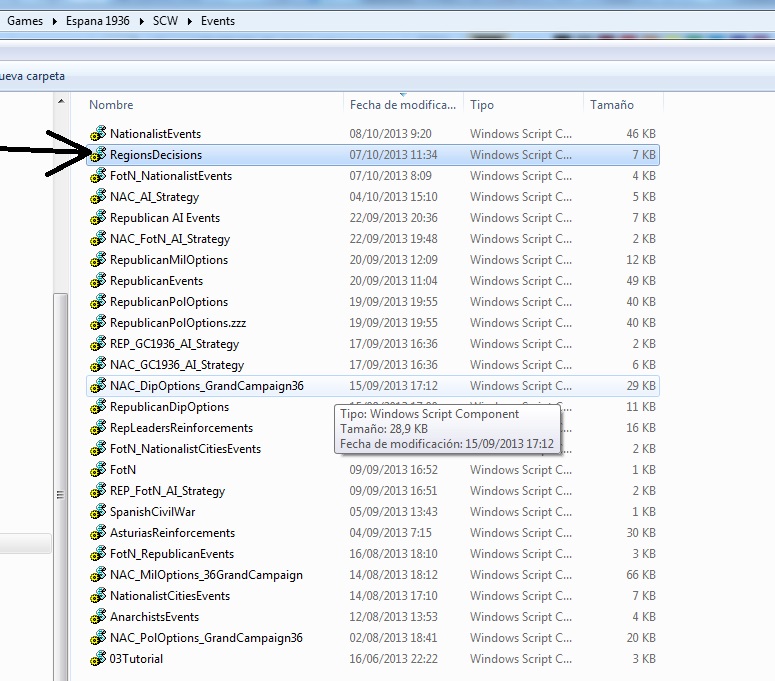
Task: Select NAC_MilOptions_36GrandCampaign file row
Action: (x=206, y=575)
